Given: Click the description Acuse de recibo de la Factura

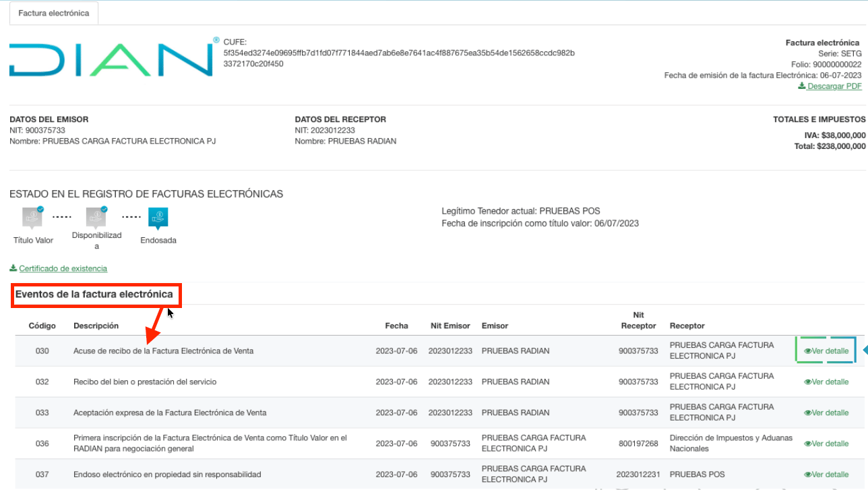Looking at the screenshot, I should coord(164,351).
